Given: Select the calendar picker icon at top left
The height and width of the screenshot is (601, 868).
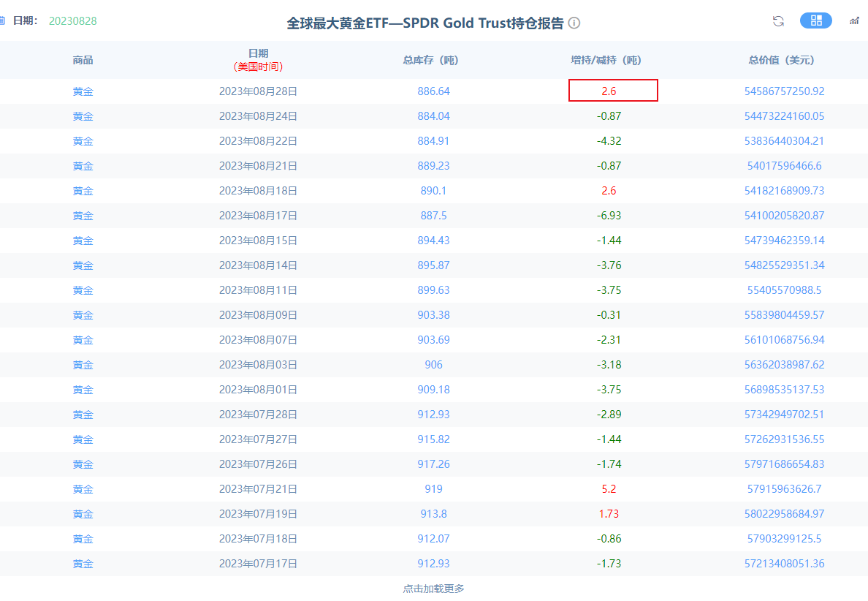Looking at the screenshot, I should [4, 21].
